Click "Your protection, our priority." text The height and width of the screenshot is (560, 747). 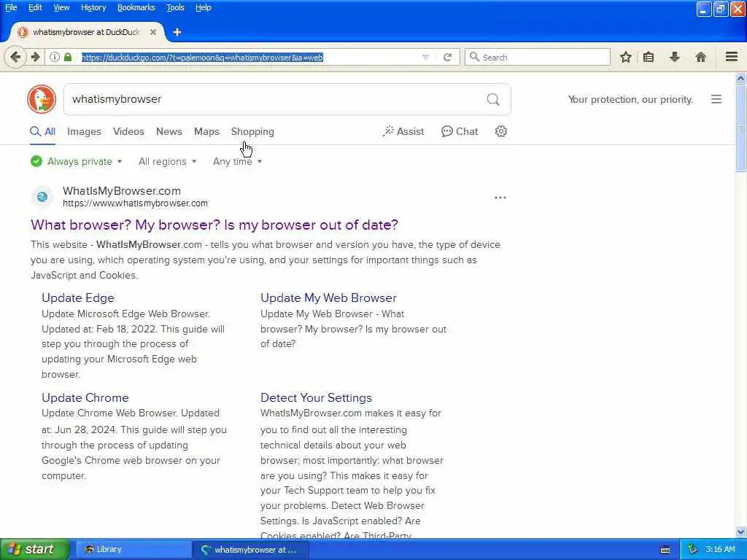coord(630,99)
